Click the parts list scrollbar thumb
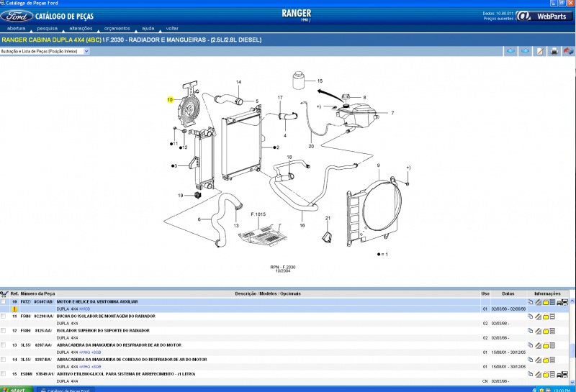The height and width of the screenshot is (392, 576). (572, 350)
